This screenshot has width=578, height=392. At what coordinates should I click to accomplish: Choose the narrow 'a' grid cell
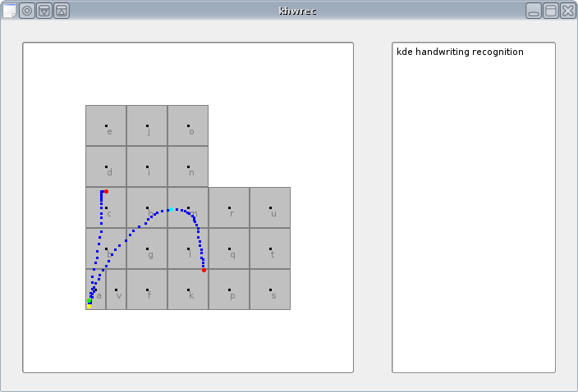click(x=96, y=289)
